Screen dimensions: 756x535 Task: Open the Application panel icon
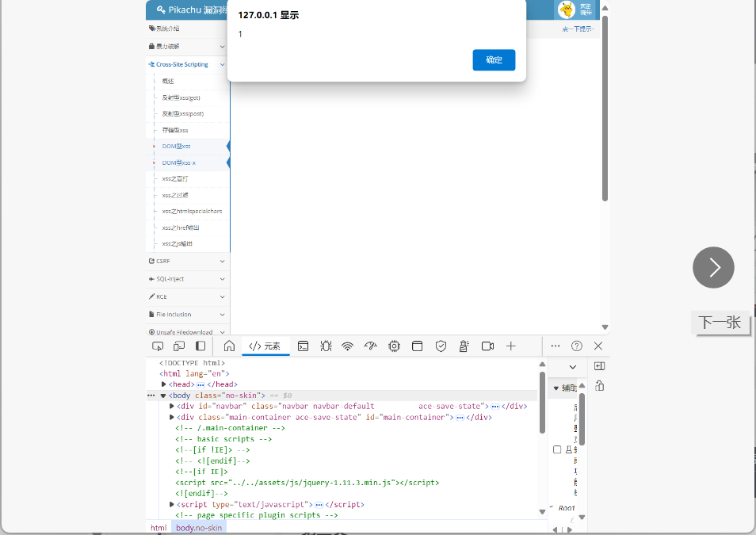tap(417, 346)
